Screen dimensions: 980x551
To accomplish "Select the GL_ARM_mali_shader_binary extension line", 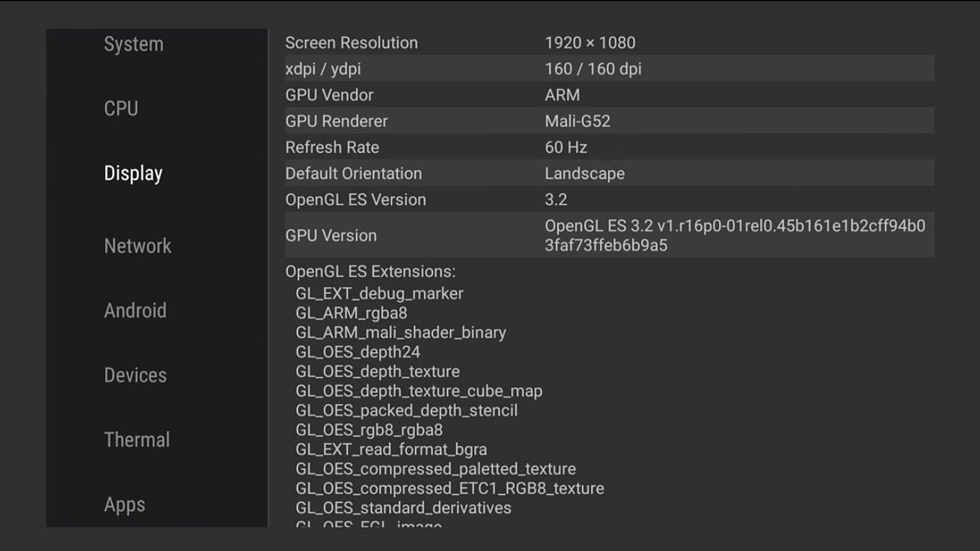I will coord(400,333).
